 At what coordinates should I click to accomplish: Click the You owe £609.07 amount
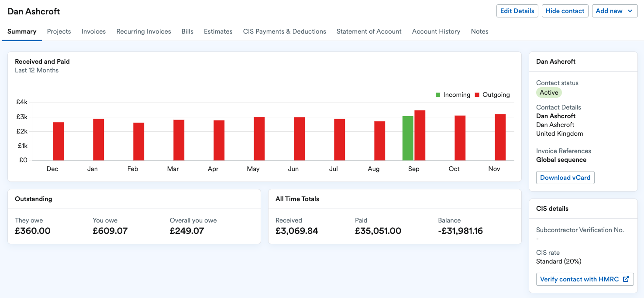click(110, 231)
